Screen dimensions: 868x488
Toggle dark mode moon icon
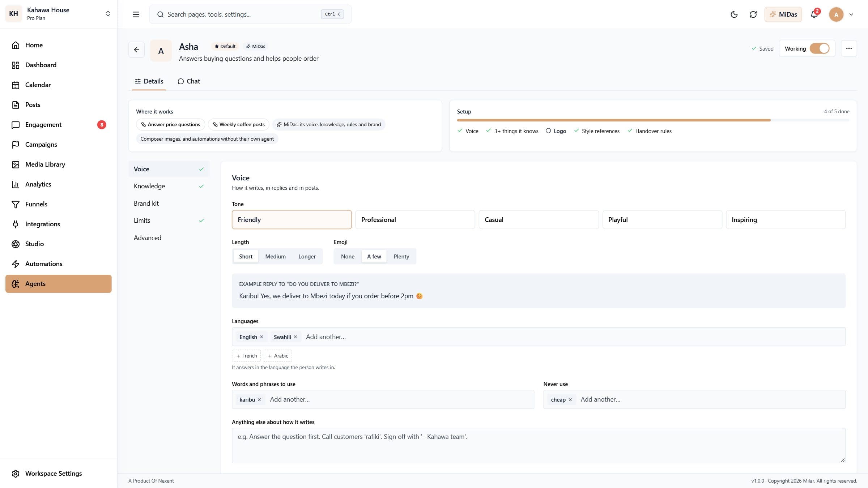[x=734, y=14]
